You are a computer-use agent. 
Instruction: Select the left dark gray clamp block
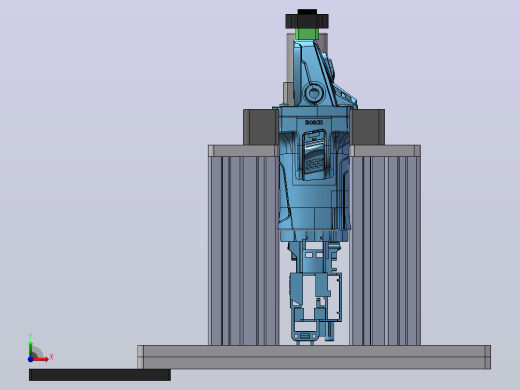click(x=261, y=127)
